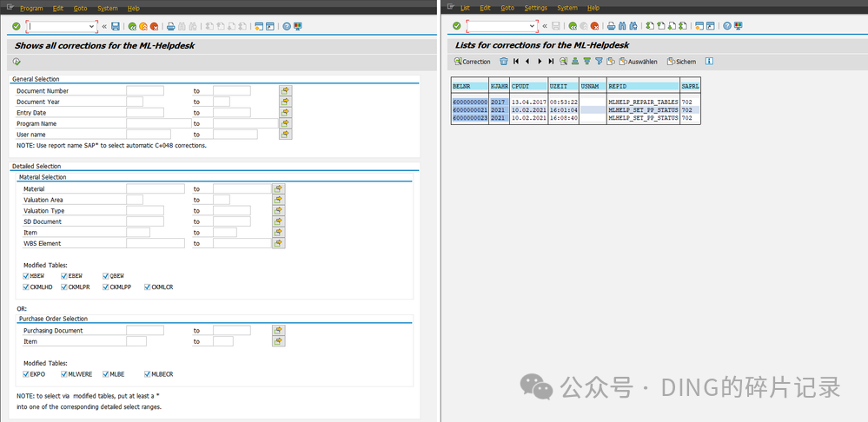Toggle the CKMLCR checkbox
Image resolution: width=868 pixels, height=422 pixels.
(147, 287)
